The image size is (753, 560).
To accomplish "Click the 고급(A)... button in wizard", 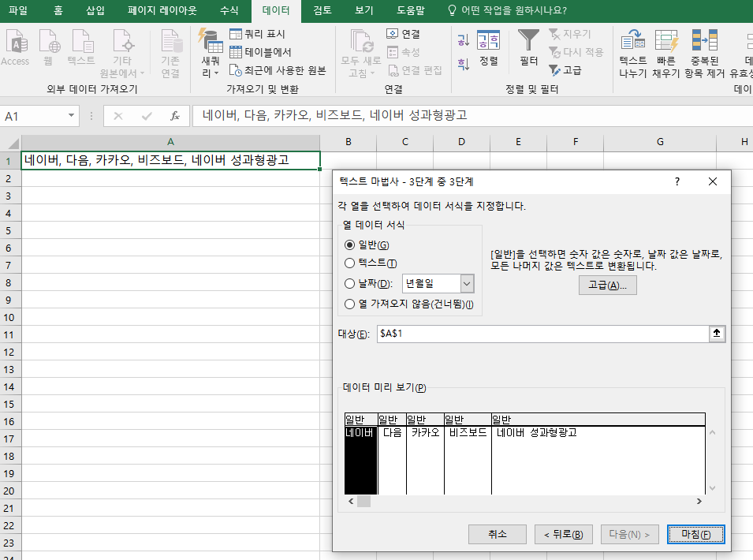I will [x=607, y=286].
